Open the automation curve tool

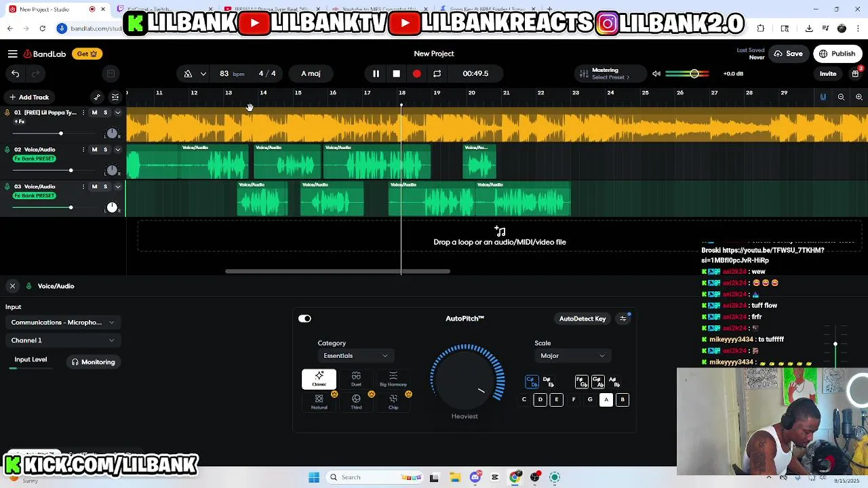[x=97, y=97]
